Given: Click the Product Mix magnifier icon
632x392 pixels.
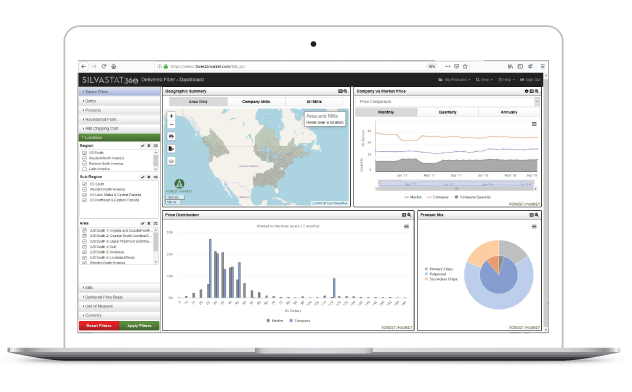Looking at the screenshot, I should 536,215.
